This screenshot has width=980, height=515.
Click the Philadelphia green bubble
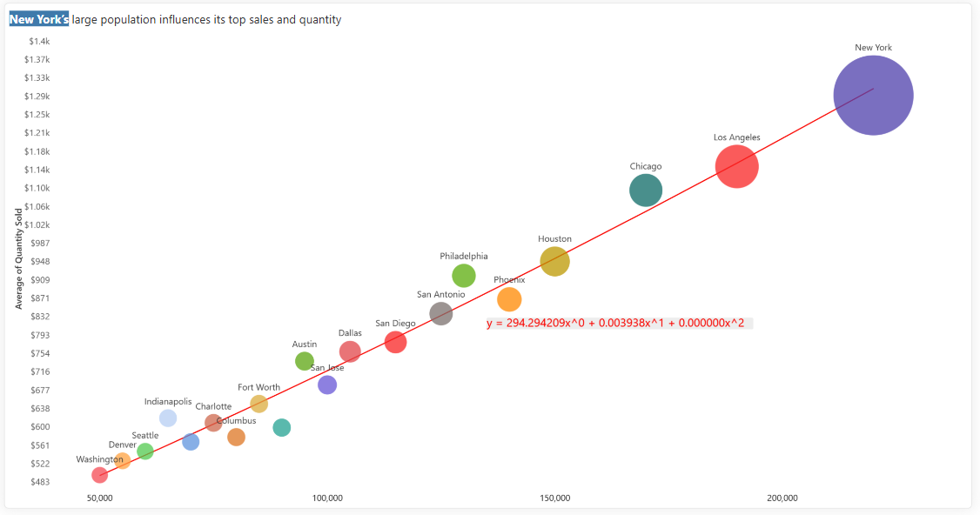point(464,276)
